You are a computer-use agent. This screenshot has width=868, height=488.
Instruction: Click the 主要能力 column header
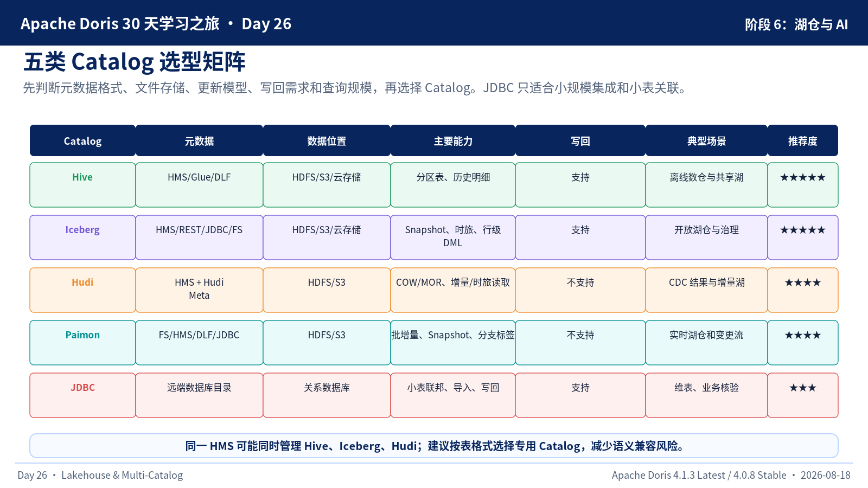click(453, 140)
